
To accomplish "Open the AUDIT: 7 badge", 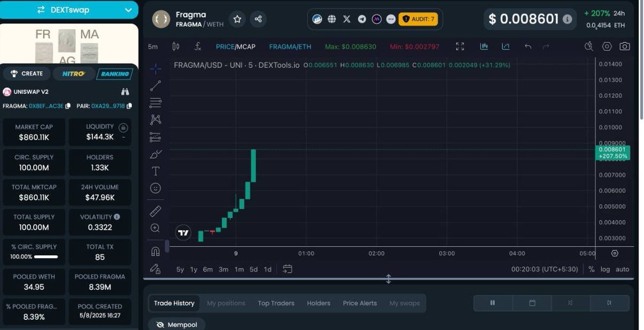I will 419,19.
